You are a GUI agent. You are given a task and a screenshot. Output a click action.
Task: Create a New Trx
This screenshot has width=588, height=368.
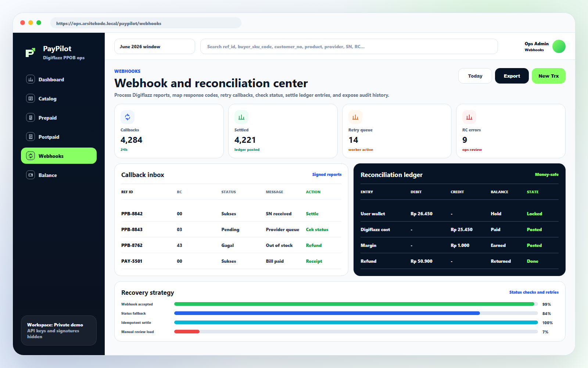point(549,76)
